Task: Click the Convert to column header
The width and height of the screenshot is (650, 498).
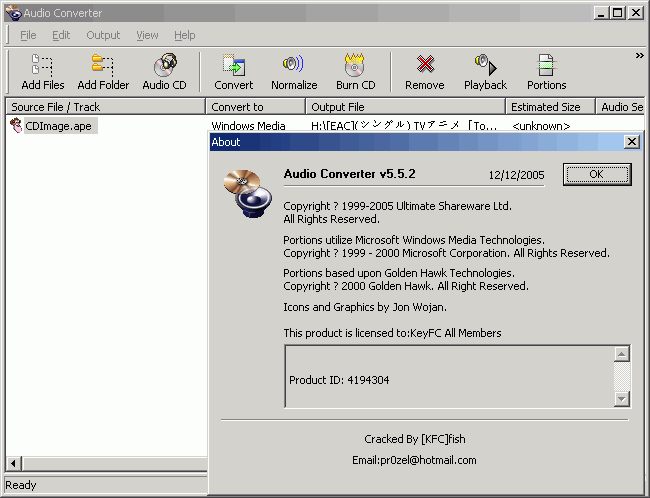Action: click(255, 107)
